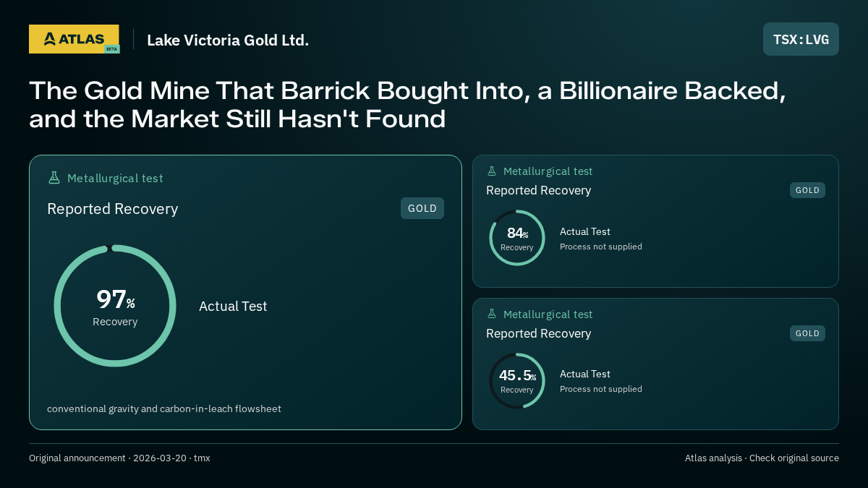Viewport: 868px width, 488px height.
Task: Click 'Metallurgical test' label in the 84% card
Action: pyautogui.click(x=548, y=171)
